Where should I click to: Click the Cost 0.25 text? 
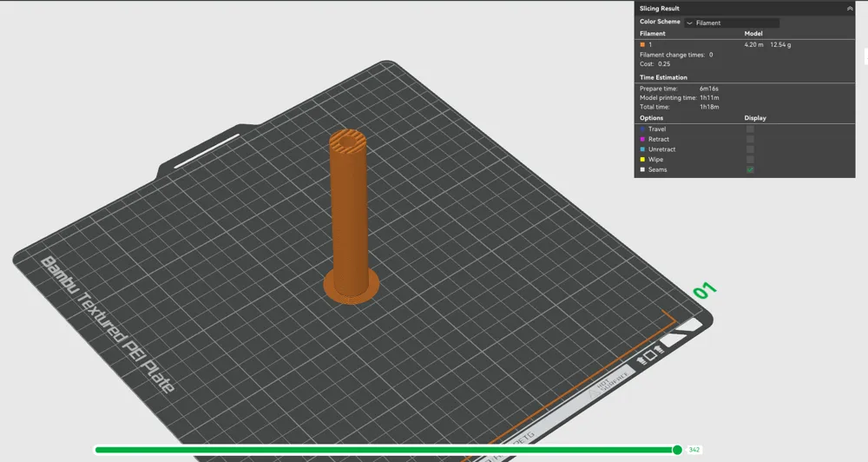coord(654,63)
